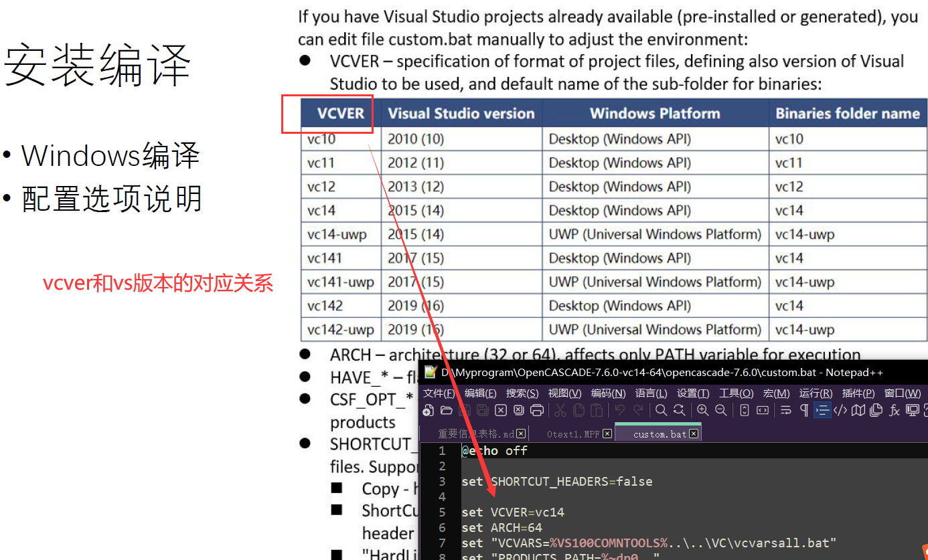Close the 0text1.MPF tab

[607, 434]
